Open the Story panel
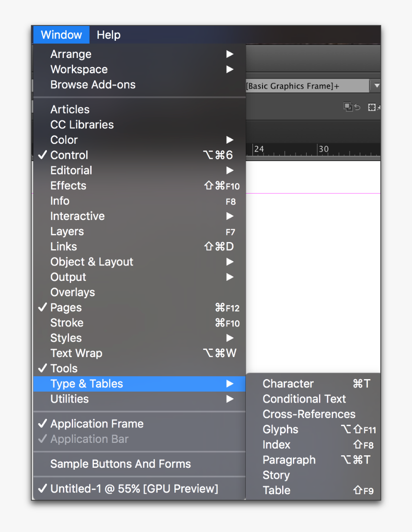The width and height of the screenshot is (412, 532). click(x=314, y=475)
